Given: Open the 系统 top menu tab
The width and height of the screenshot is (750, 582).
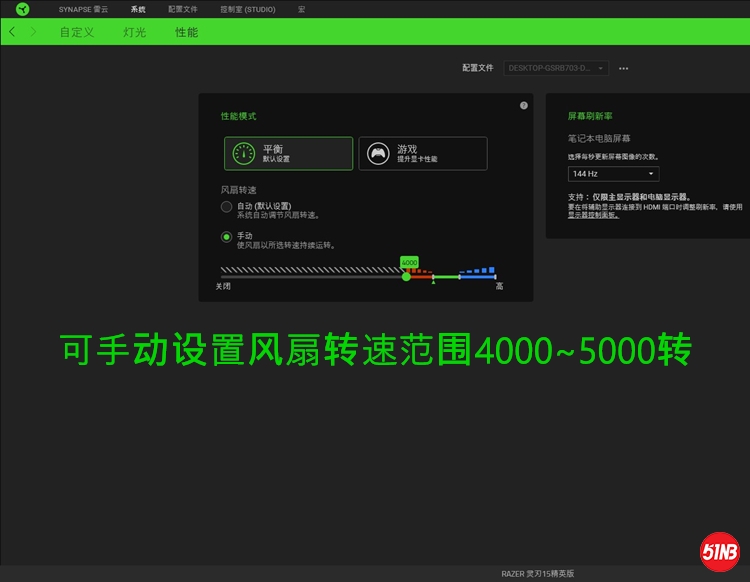Looking at the screenshot, I should [138, 9].
